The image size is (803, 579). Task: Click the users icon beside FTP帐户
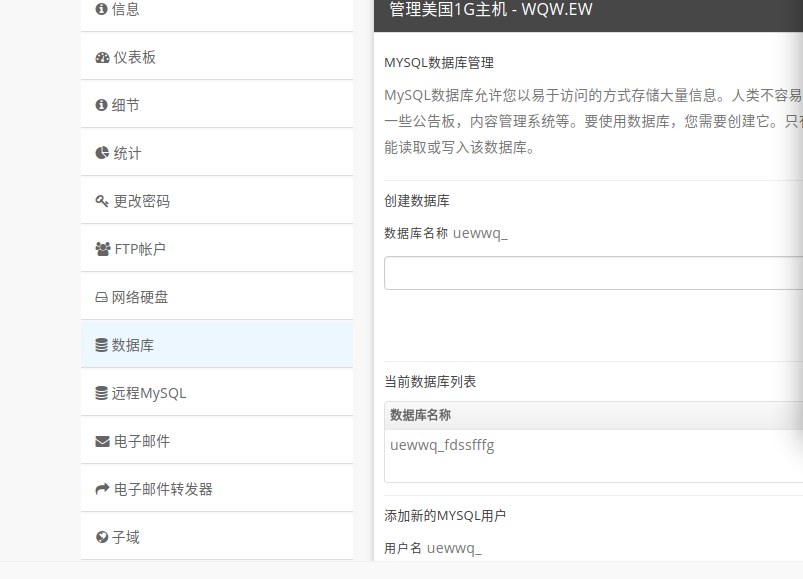click(103, 249)
